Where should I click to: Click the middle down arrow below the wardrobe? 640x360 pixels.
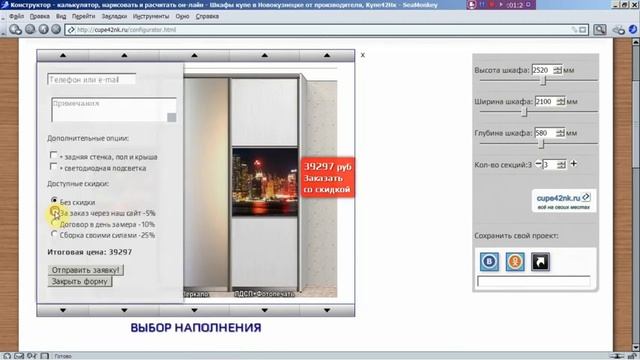click(194, 310)
